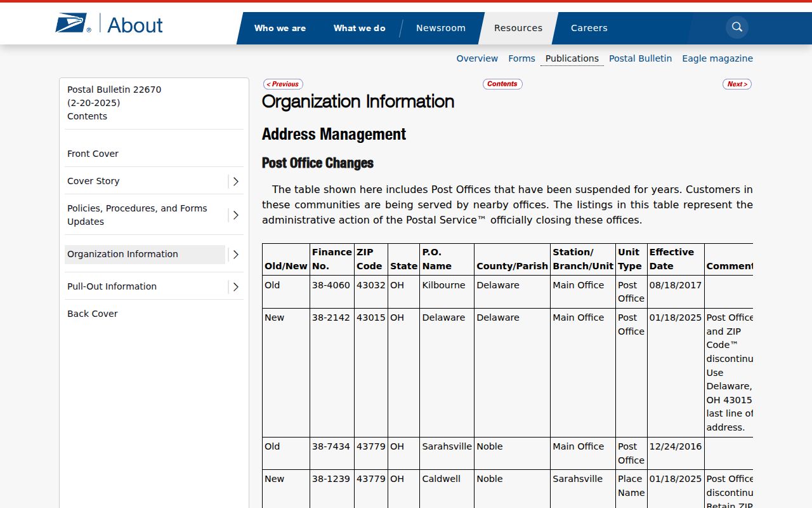
Task: Open the Forms sub-navigation link
Action: pyautogui.click(x=521, y=58)
